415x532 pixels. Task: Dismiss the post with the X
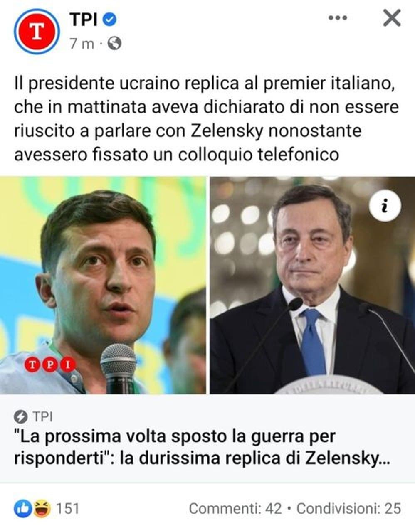tap(391, 18)
